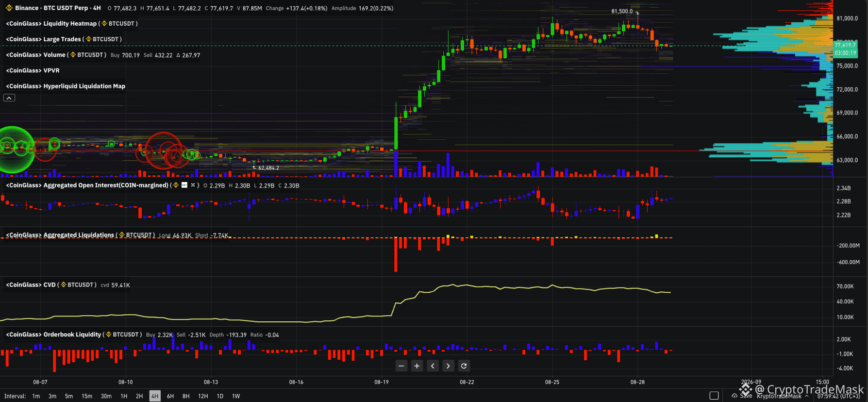Image resolution: width=868 pixels, height=402 pixels.
Task: Switch to the 1W interval
Action: (236, 396)
